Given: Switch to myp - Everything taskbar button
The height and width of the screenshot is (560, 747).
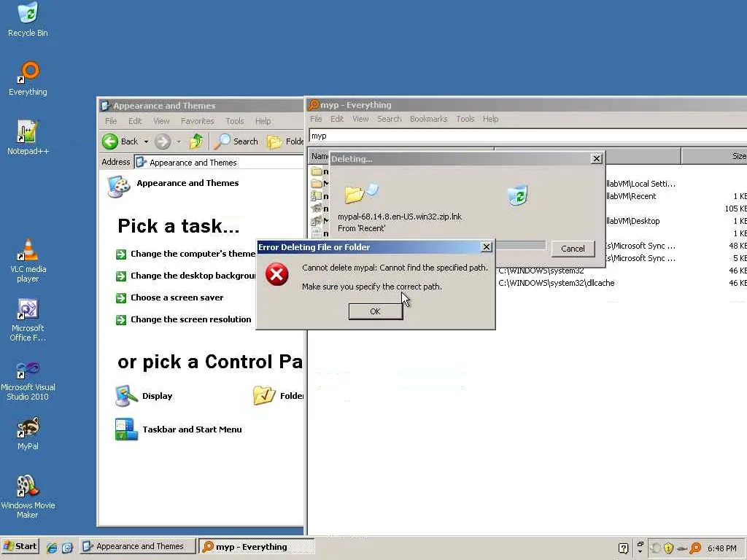Looking at the screenshot, I should coord(256,547).
